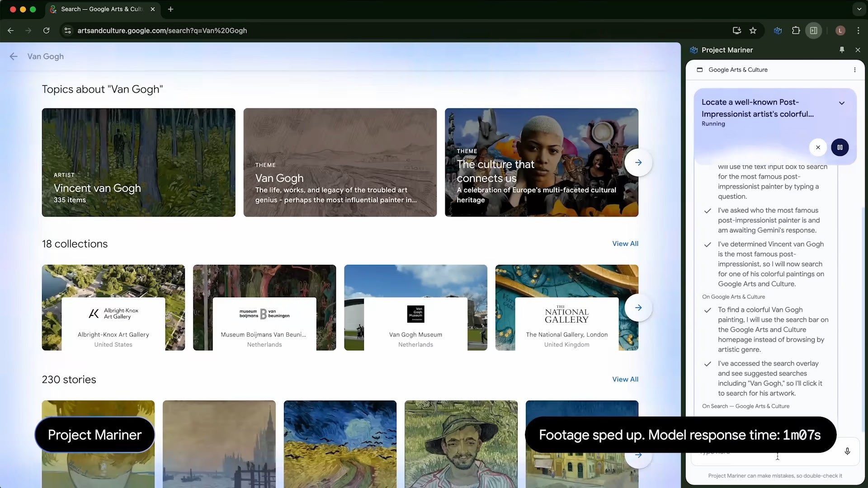Pin the Project Mariner side panel
The image size is (868, 488).
click(x=842, y=50)
